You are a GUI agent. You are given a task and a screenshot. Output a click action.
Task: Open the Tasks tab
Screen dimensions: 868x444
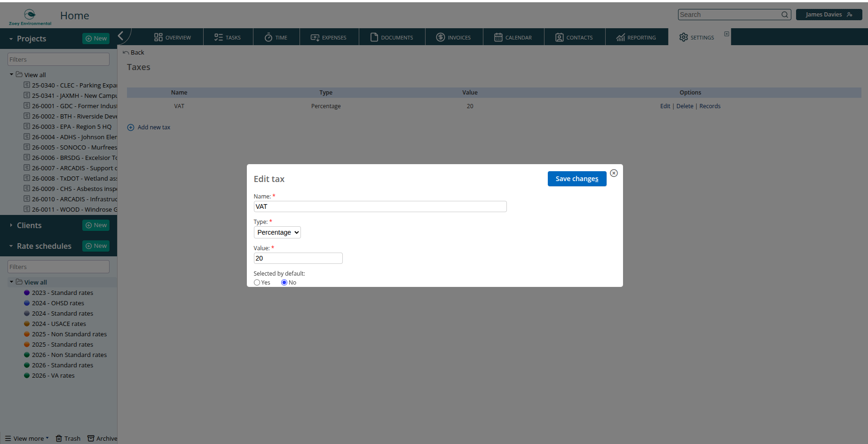point(228,37)
